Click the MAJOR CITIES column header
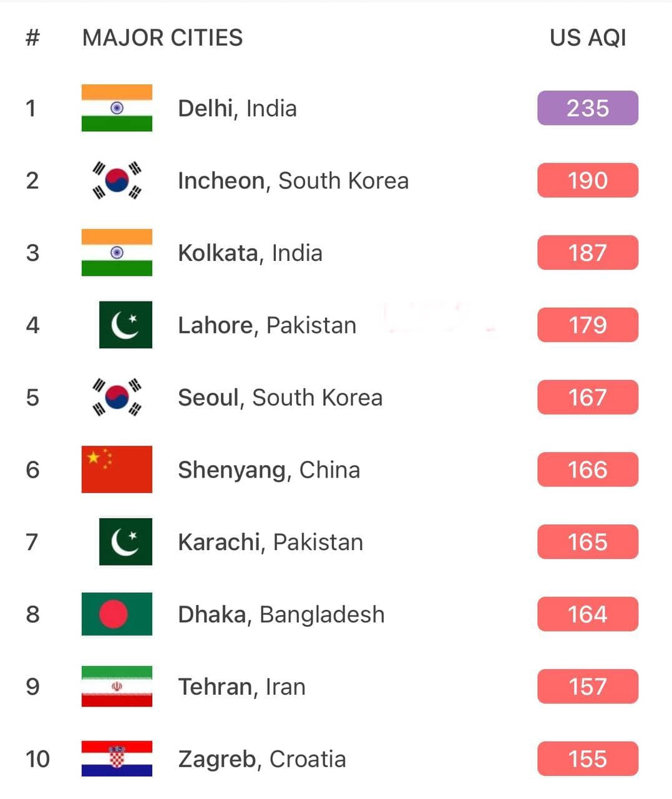 point(162,38)
